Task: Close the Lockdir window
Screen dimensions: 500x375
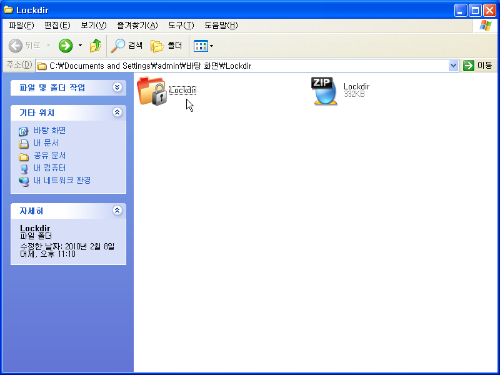Action: (490, 10)
